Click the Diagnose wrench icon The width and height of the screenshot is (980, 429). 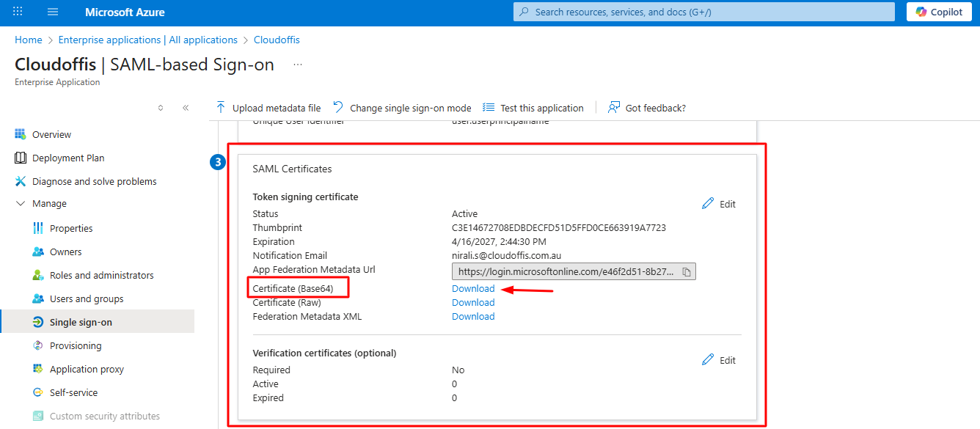21,181
